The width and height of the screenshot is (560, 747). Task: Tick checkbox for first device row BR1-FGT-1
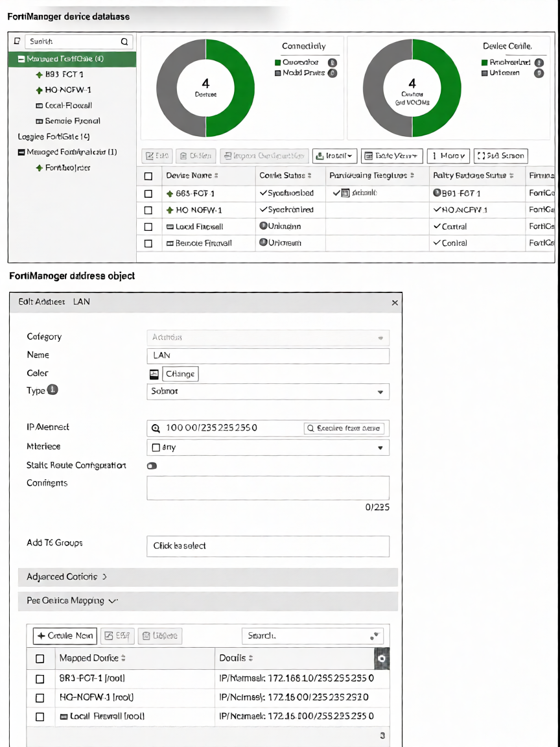(x=148, y=193)
